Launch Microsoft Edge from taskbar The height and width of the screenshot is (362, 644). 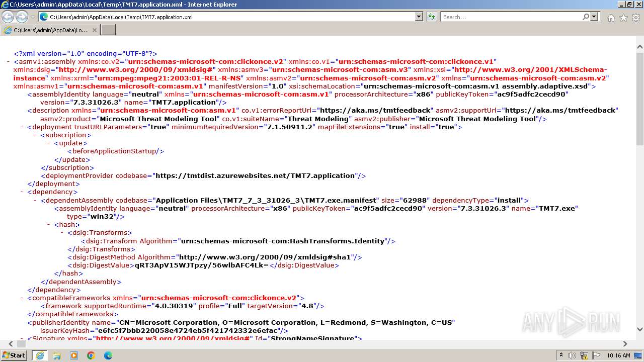[108, 355]
